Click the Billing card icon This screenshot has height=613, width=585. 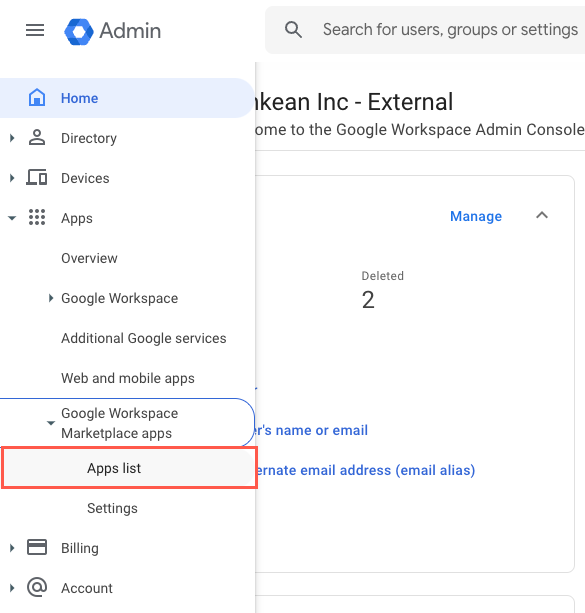click(x=37, y=547)
